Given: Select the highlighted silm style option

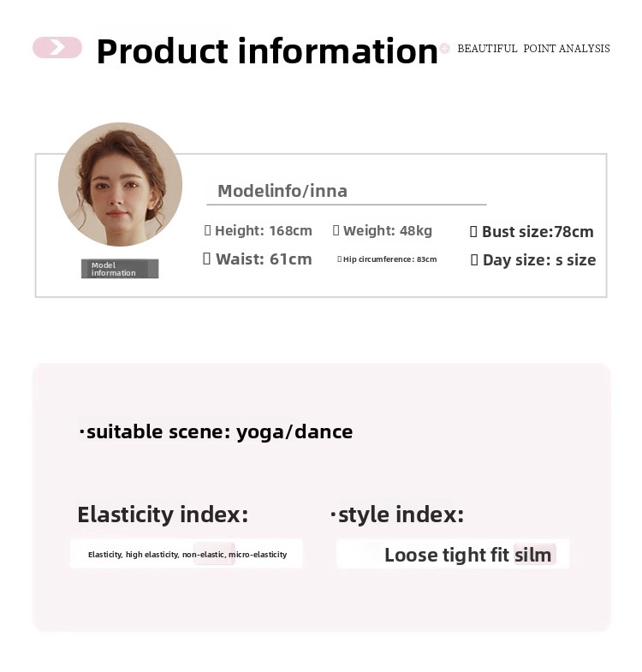Looking at the screenshot, I should 533,555.
